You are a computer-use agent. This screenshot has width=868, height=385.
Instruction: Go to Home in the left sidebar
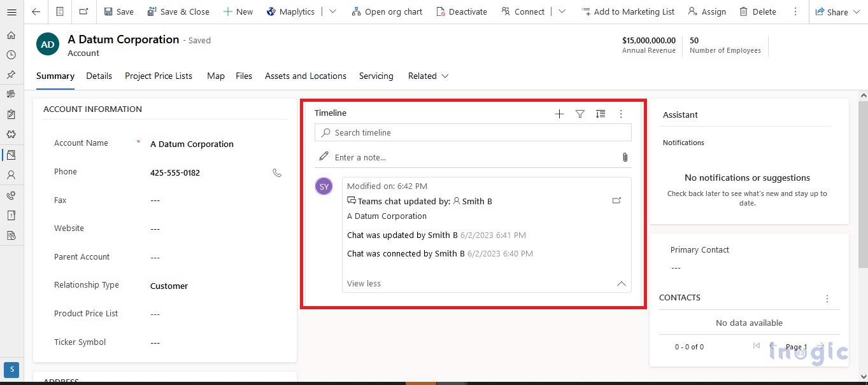[x=11, y=35]
